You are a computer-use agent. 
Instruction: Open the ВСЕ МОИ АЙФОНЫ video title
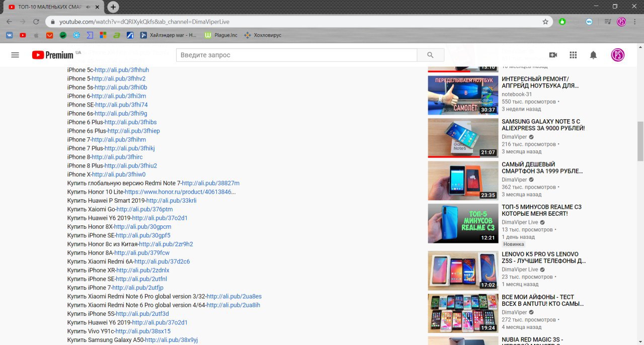click(x=544, y=300)
